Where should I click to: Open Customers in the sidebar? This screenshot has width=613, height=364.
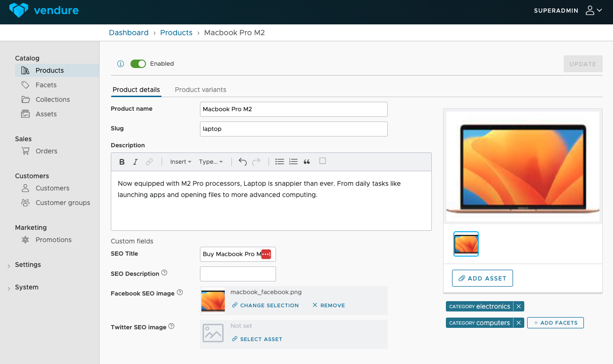click(52, 188)
